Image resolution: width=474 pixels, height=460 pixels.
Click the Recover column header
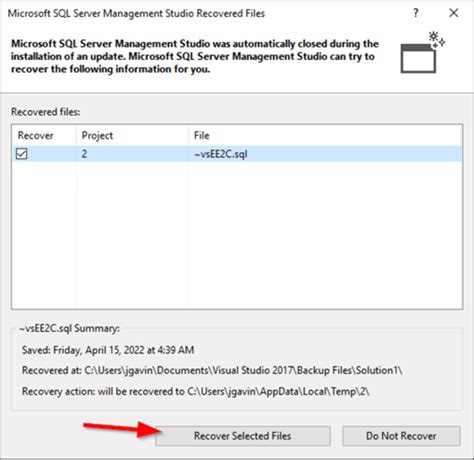coord(35,135)
